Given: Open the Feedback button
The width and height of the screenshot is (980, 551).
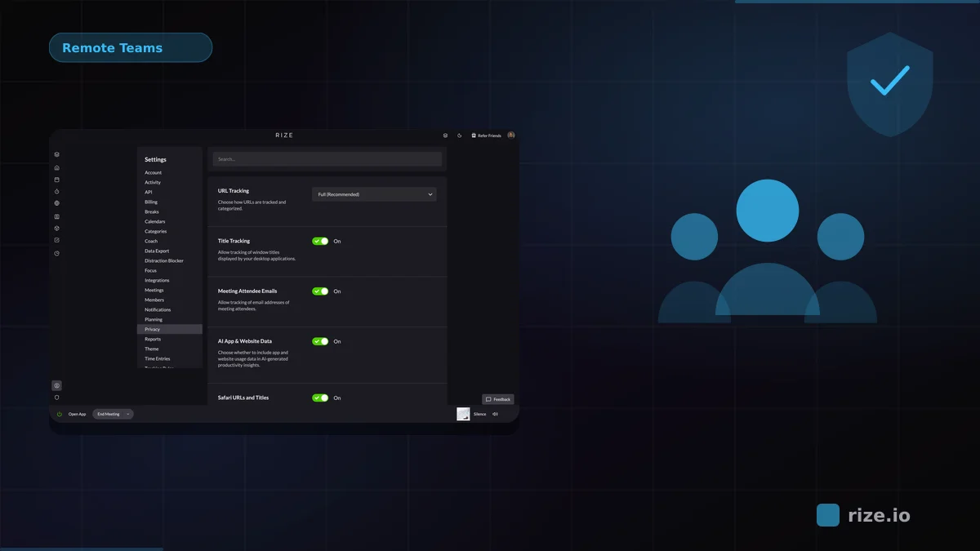Looking at the screenshot, I should [x=498, y=399].
